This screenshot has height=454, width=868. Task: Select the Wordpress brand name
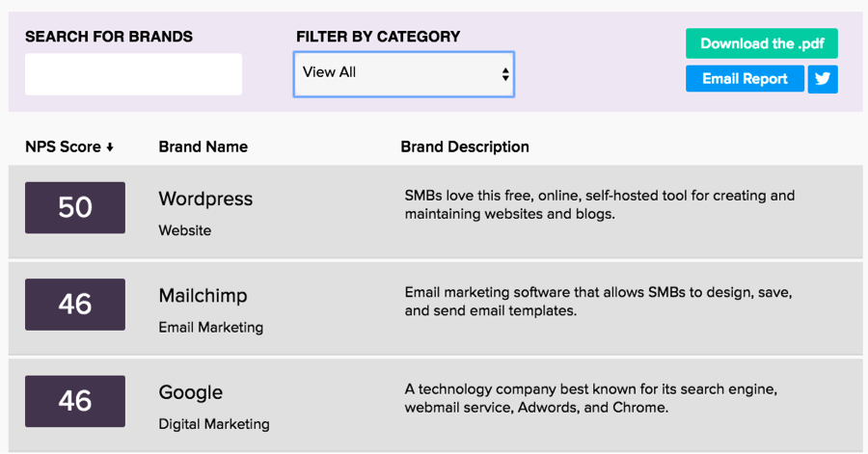[x=205, y=200]
